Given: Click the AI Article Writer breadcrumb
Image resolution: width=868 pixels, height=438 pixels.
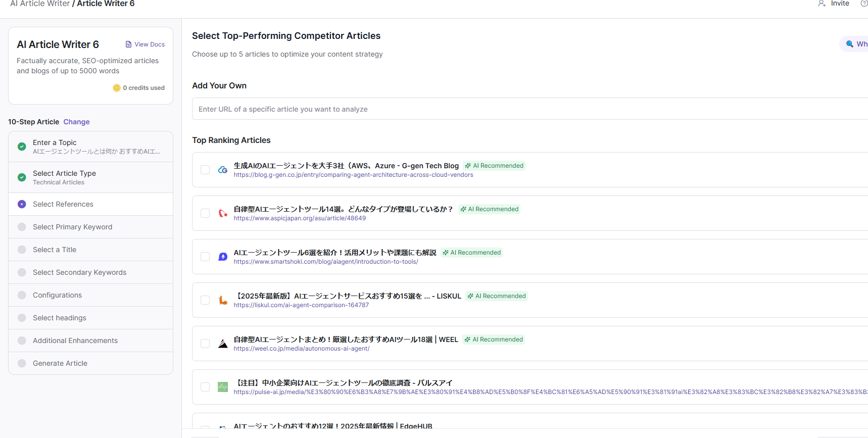Looking at the screenshot, I should click(x=40, y=4).
